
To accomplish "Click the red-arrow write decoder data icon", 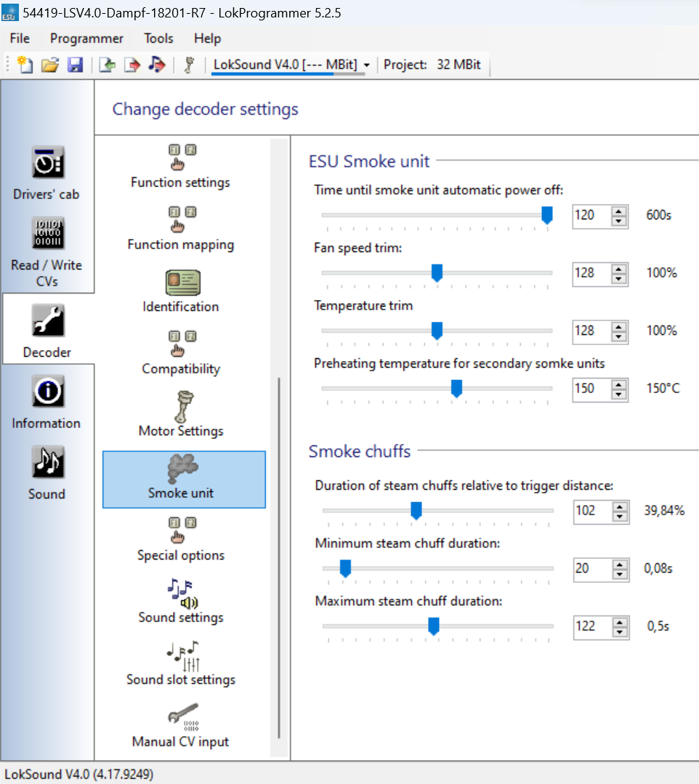I will click(132, 65).
